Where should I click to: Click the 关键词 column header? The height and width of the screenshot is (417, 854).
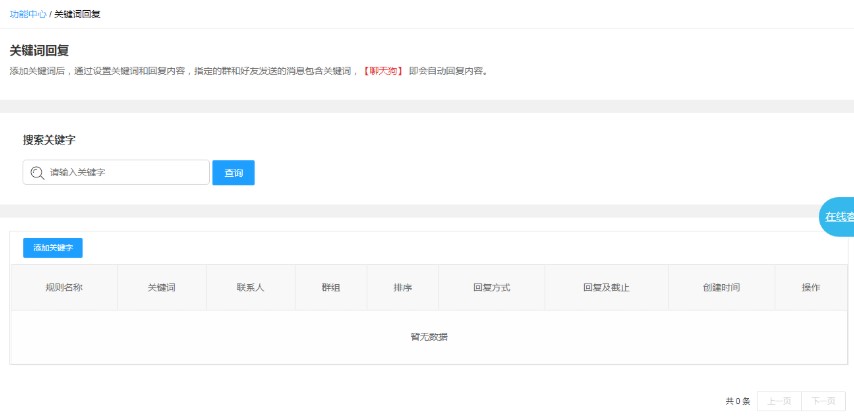coord(162,288)
